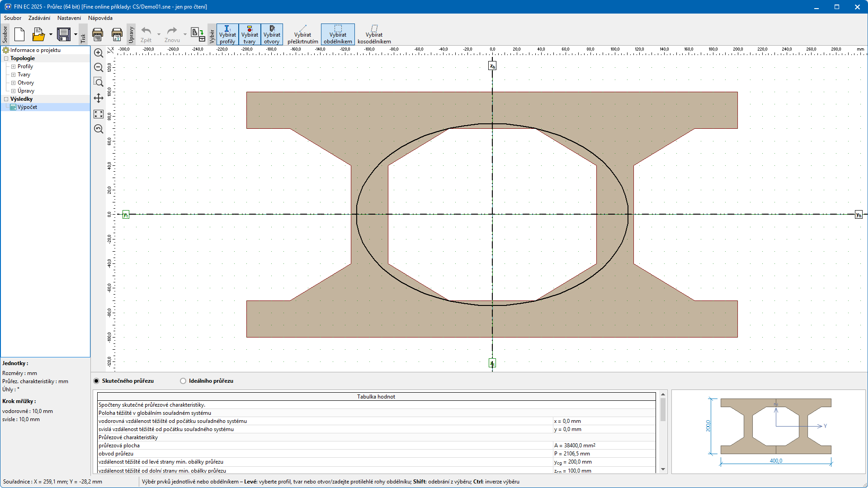Expand the Profily tree node
The width and height of the screenshot is (868, 488).
click(x=14, y=66)
